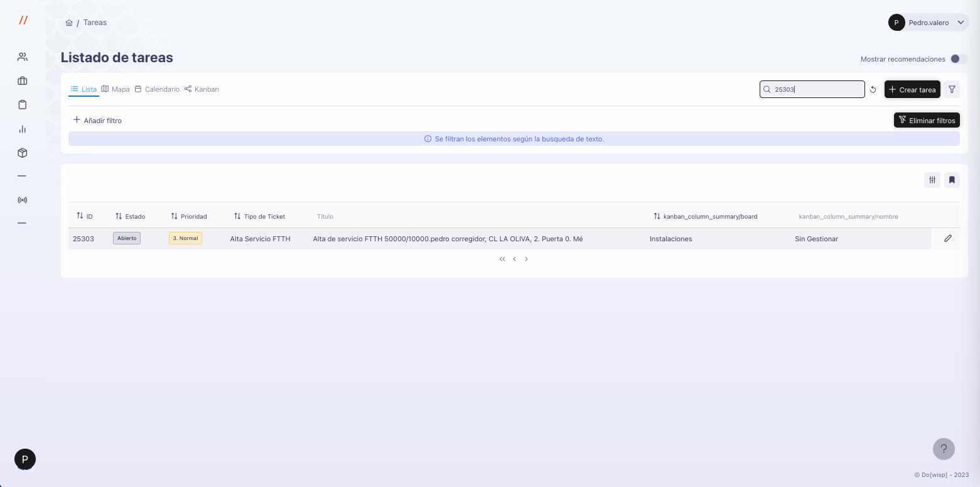Screen dimensions: 980x487
Task: Toggle Mostrar recomendaciones switch
Action: click(x=959, y=59)
